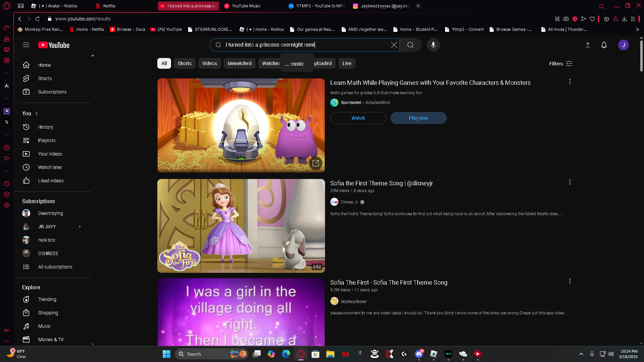Select the Videos filter chip

point(210,63)
